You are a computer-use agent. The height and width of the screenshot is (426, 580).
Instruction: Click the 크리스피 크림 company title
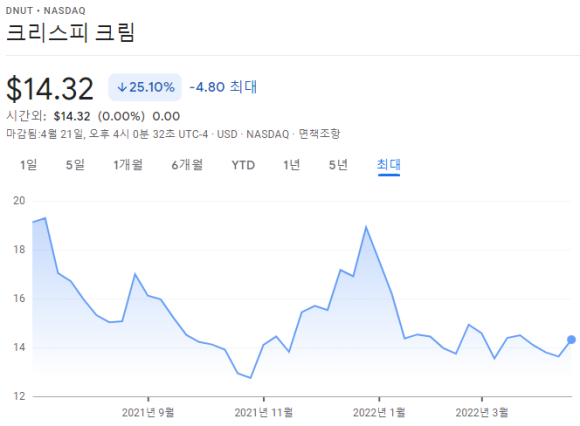(70, 33)
